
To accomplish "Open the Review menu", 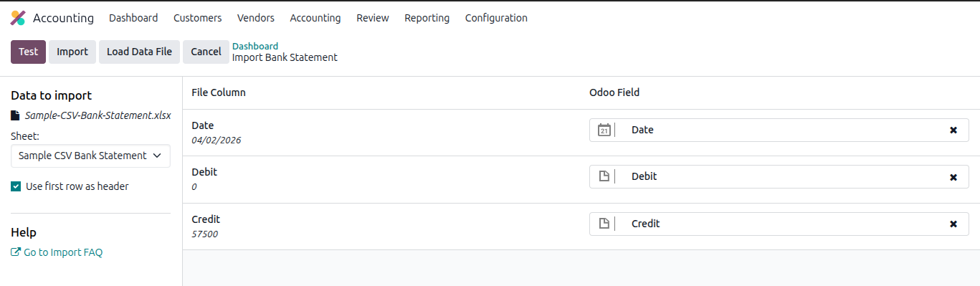I will 373,18.
